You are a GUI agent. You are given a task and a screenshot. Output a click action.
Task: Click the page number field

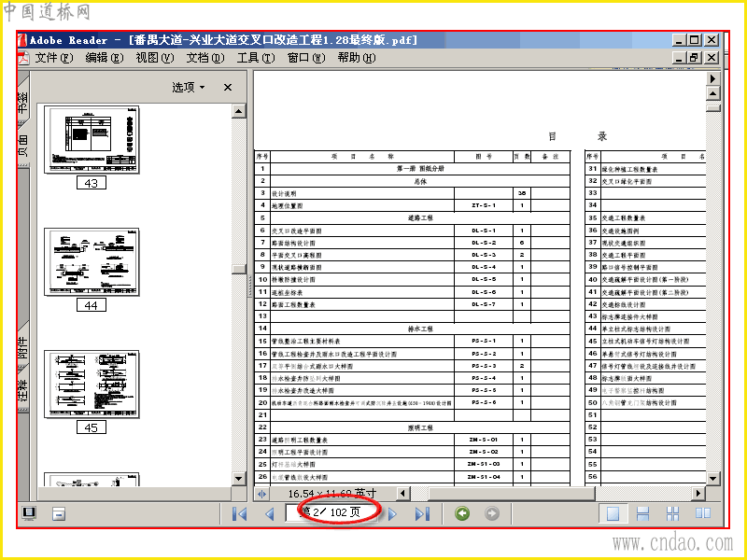coord(331,512)
